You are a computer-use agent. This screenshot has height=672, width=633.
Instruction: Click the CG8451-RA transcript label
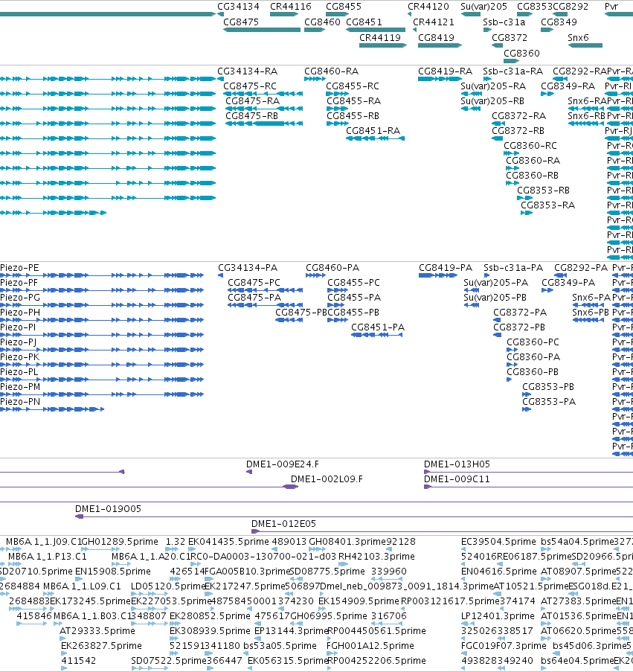tap(373, 131)
